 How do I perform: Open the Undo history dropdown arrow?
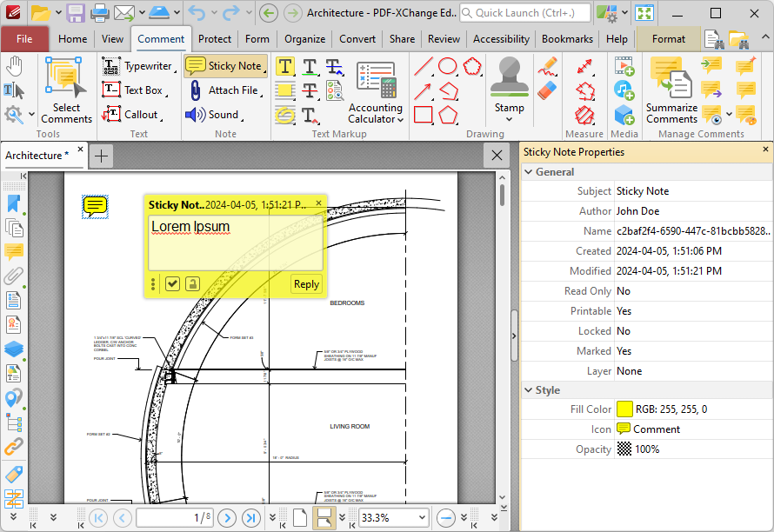[x=214, y=13]
